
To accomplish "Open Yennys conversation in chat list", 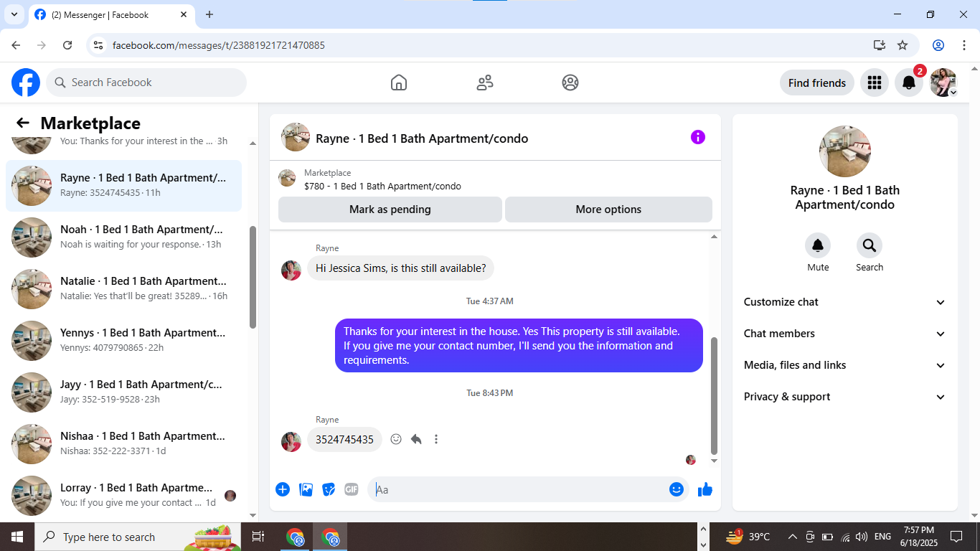I will point(124,341).
